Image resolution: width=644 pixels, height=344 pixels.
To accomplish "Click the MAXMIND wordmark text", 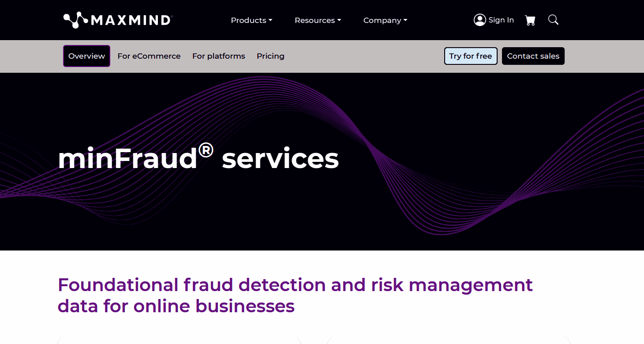I will (x=131, y=20).
